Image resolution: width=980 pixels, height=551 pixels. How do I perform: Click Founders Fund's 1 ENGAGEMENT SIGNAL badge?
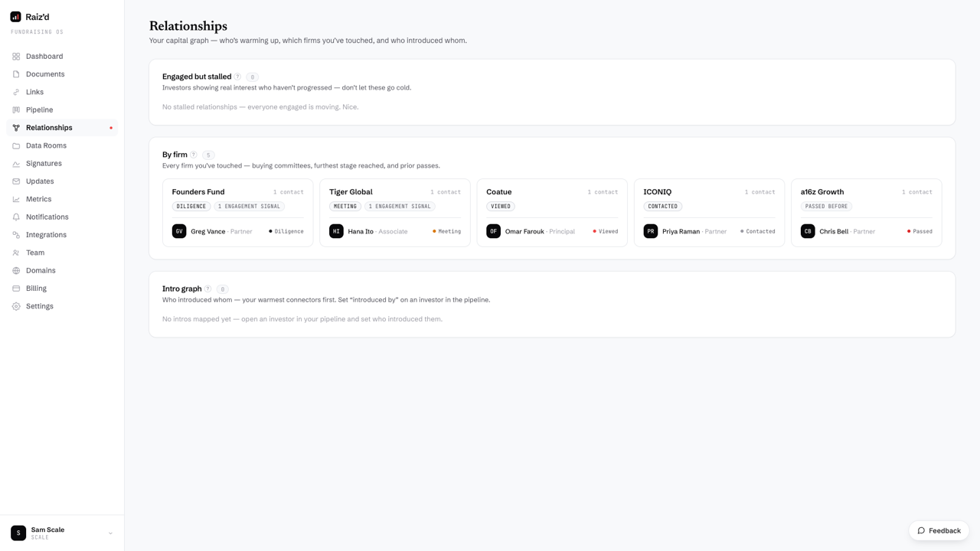[250, 207]
